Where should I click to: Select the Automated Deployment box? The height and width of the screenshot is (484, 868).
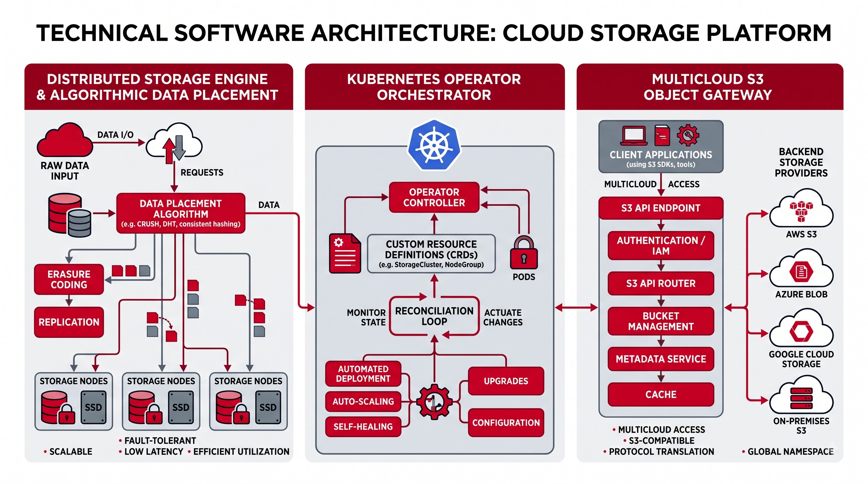[363, 374]
